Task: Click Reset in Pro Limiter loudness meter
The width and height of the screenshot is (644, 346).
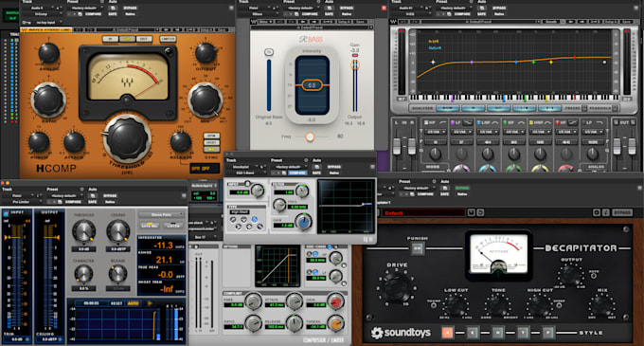Action: click(x=116, y=303)
